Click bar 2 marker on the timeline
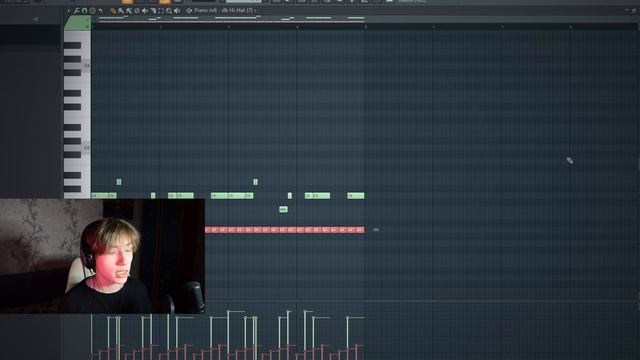 [x=160, y=27]
